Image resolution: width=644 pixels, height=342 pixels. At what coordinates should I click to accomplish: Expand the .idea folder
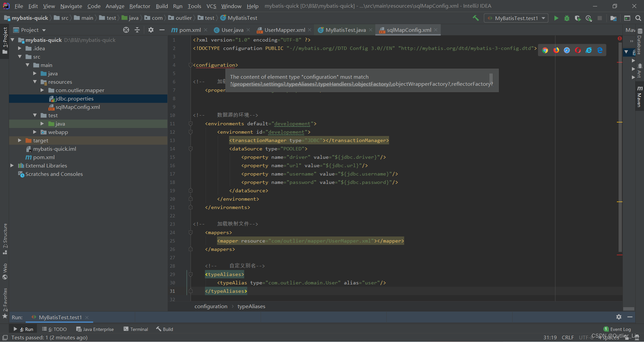[20, 48]
